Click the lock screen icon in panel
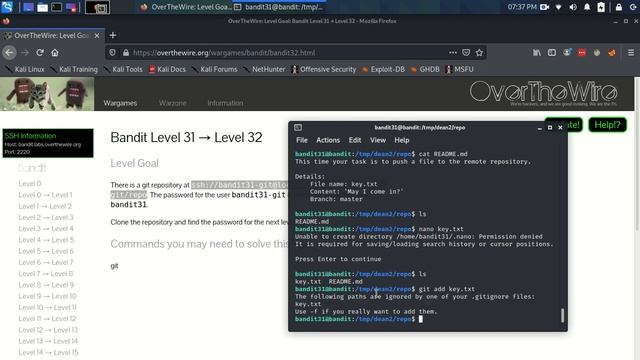 click(619, 7)
